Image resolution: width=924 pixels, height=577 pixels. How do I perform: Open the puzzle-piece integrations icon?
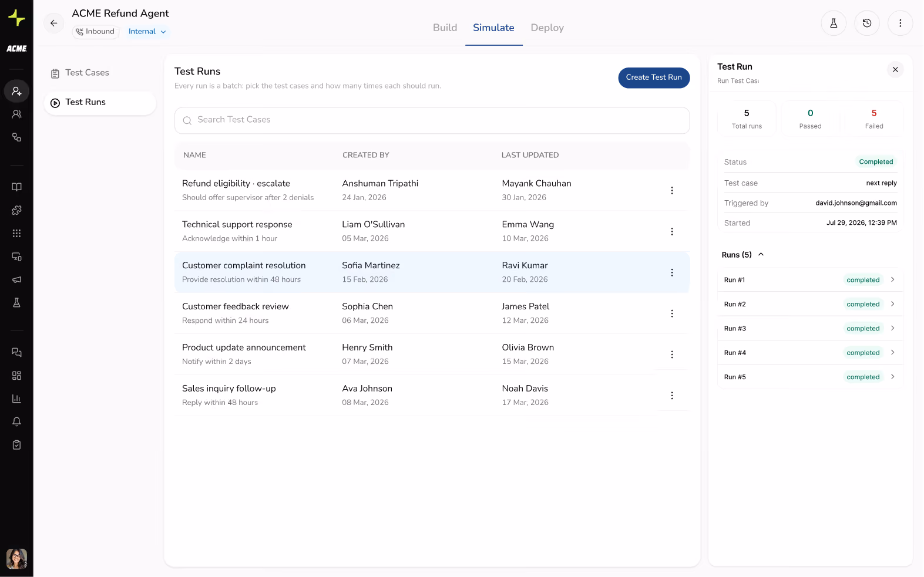click(x=16, y=210)
